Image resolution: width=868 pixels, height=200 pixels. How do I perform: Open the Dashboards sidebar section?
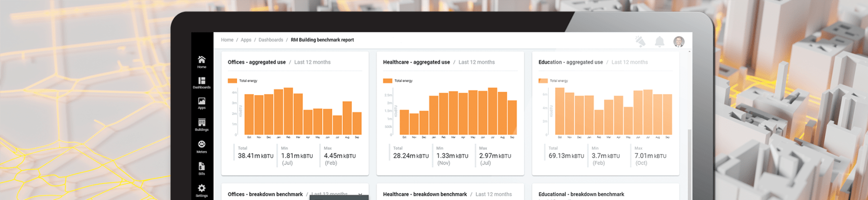coord(202,82)
